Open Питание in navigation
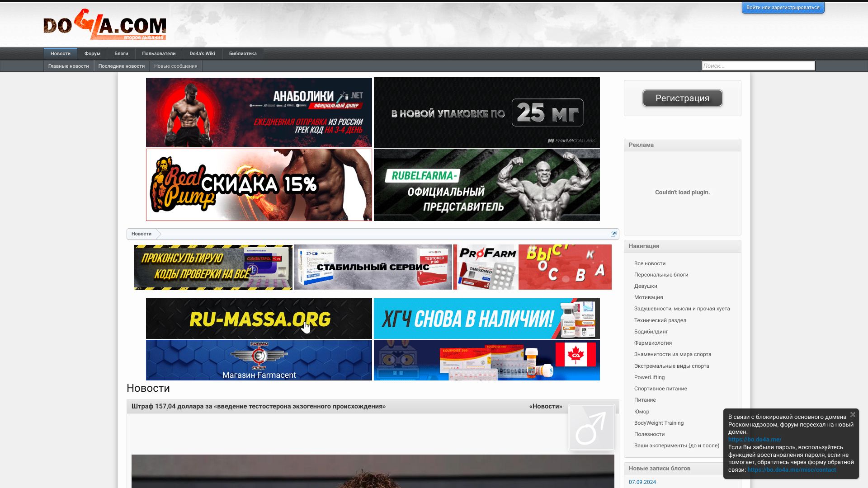 645,400
